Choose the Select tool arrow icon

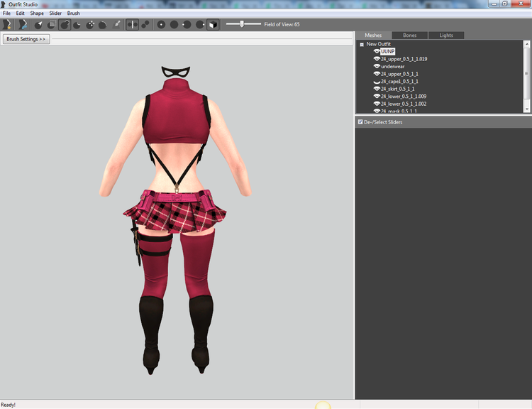pos(38,24)
